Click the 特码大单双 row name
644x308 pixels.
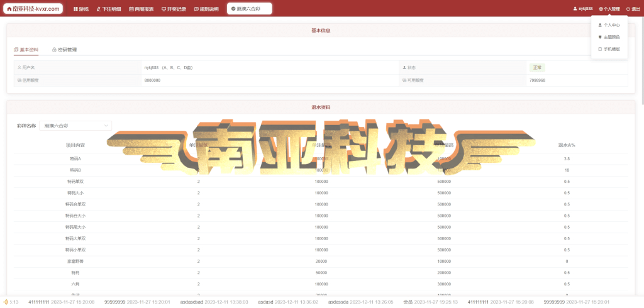click(x=75, y=238)
